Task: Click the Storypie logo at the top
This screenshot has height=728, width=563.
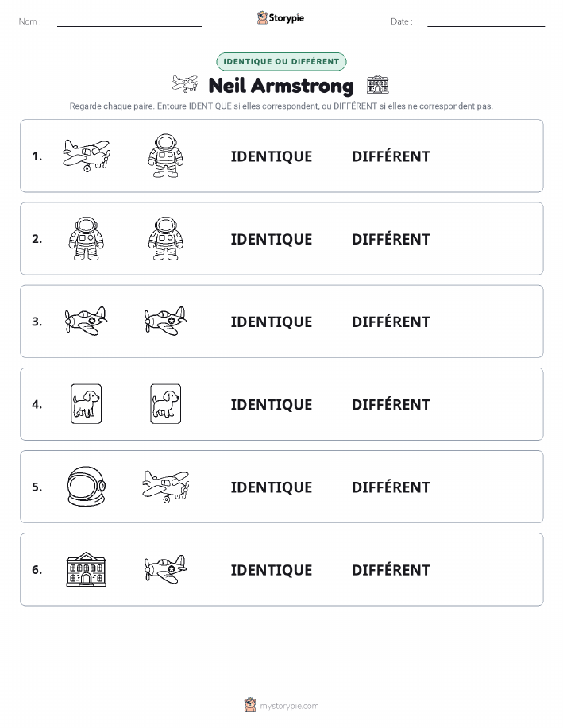Action: (280, 18)
